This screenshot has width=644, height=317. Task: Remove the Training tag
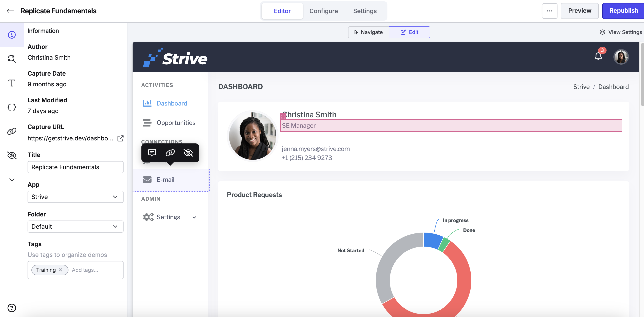[x=60, y=270]
